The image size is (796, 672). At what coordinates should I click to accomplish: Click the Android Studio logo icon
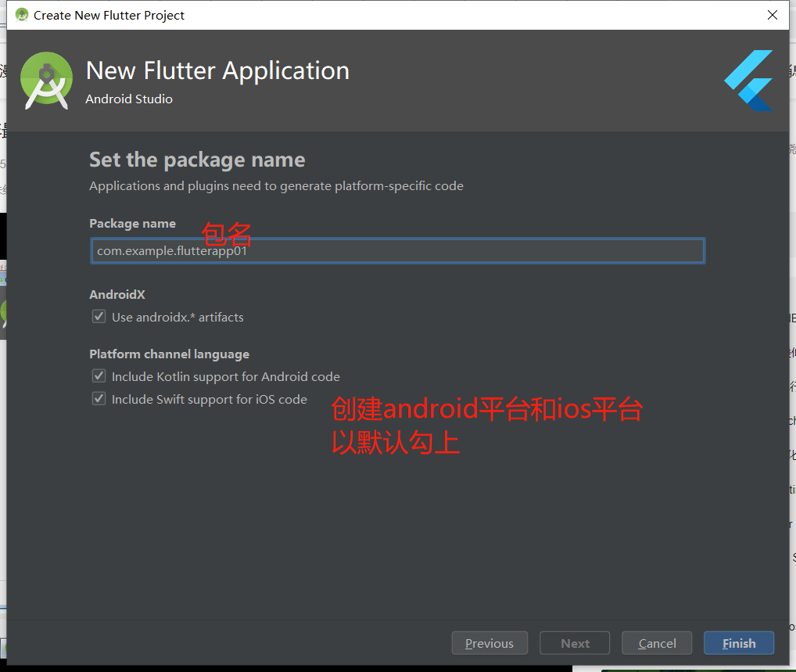pyautogui.click(x=46, y=81)
